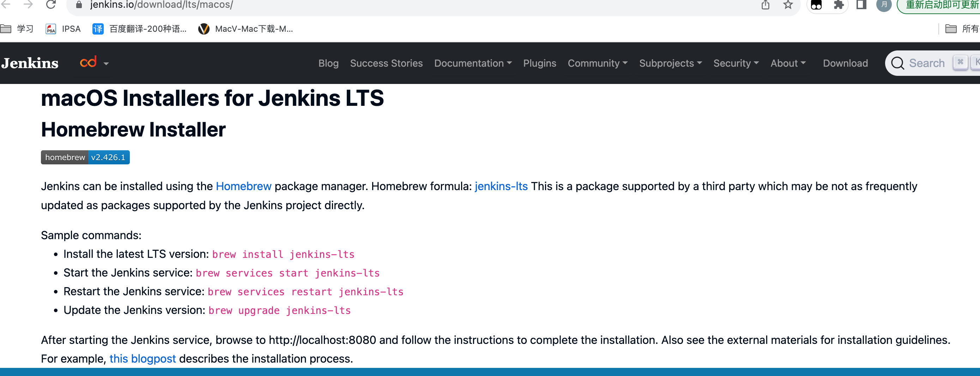980x376 pixels.
Task: Open the MacV bookmark
Action: click(x=246, y=29)
